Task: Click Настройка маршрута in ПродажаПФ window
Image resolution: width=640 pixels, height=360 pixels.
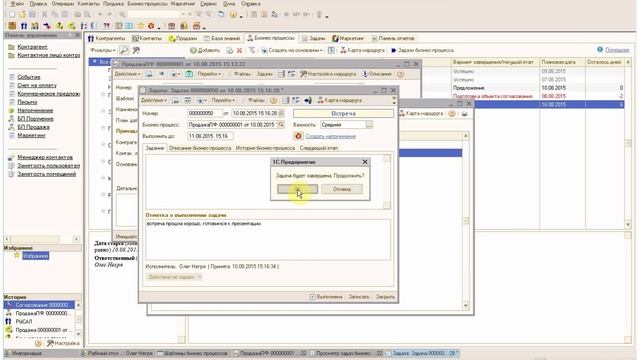Action: coord(328,74)
